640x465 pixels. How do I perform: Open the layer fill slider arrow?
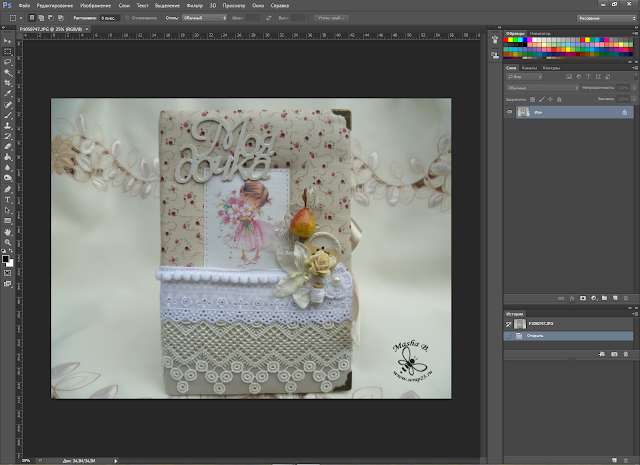click(x=634, y=99)
